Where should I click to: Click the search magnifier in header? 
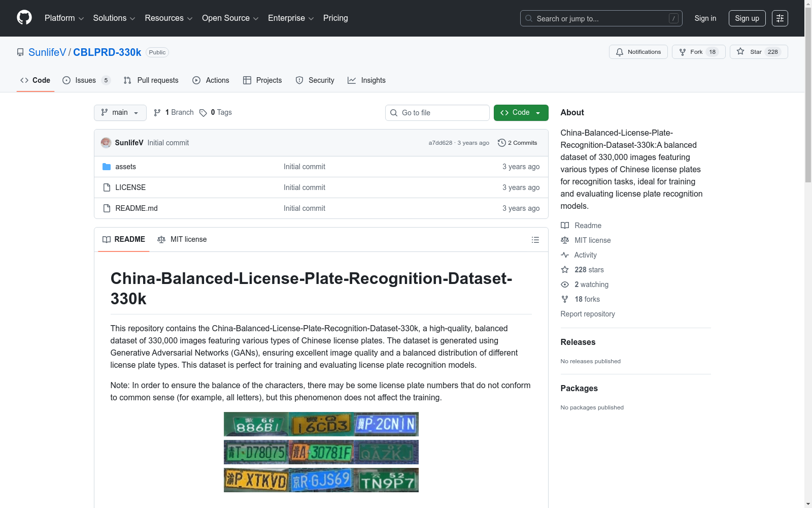click(529, 18)
